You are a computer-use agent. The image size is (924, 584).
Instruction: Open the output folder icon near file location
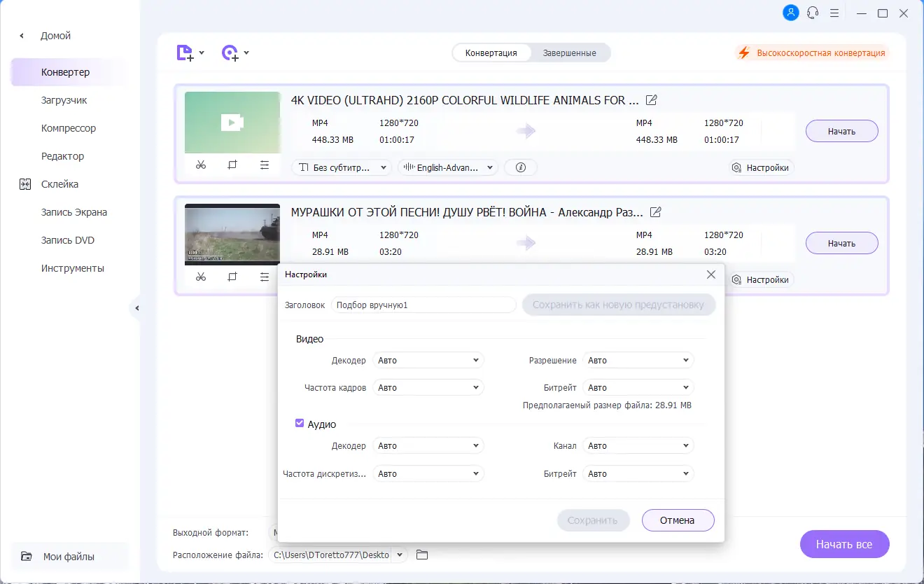coord(421,554)
